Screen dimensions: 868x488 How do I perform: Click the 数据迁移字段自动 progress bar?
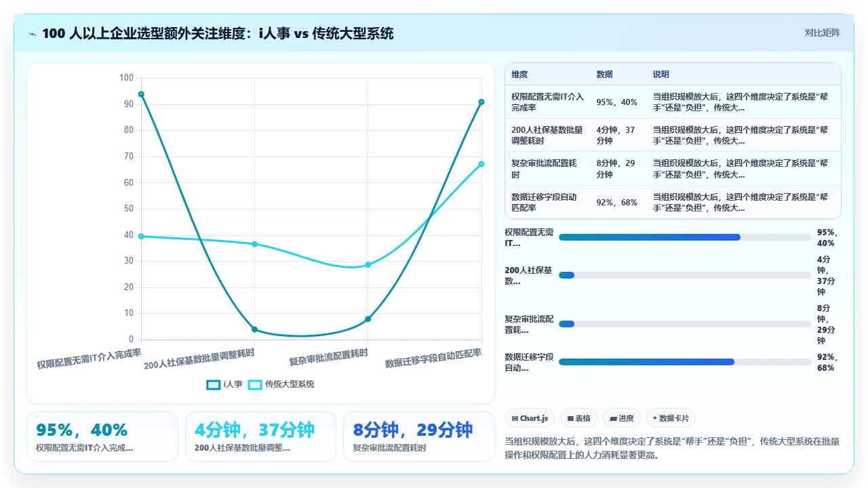click(x=685, y=362)
